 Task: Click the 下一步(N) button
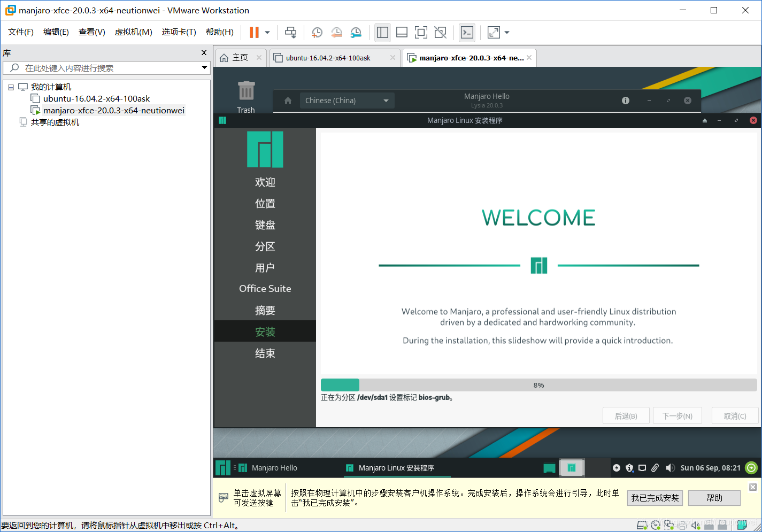point(678,416)
